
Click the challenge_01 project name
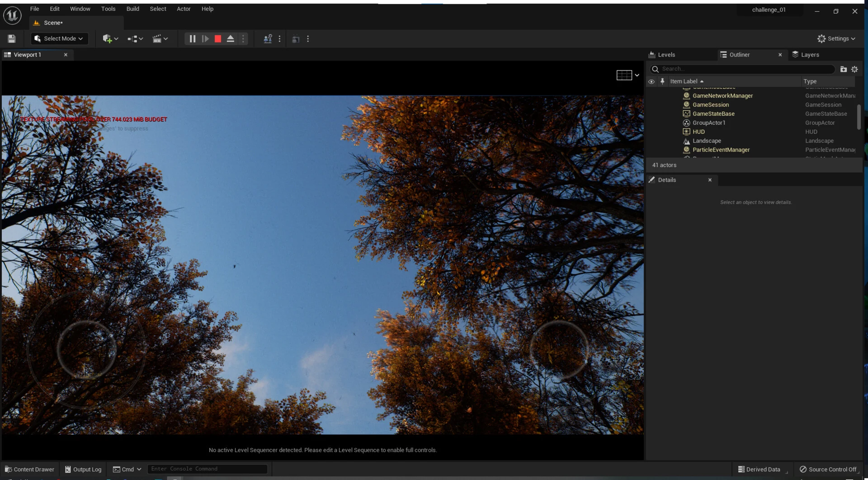tap(769, 10)
